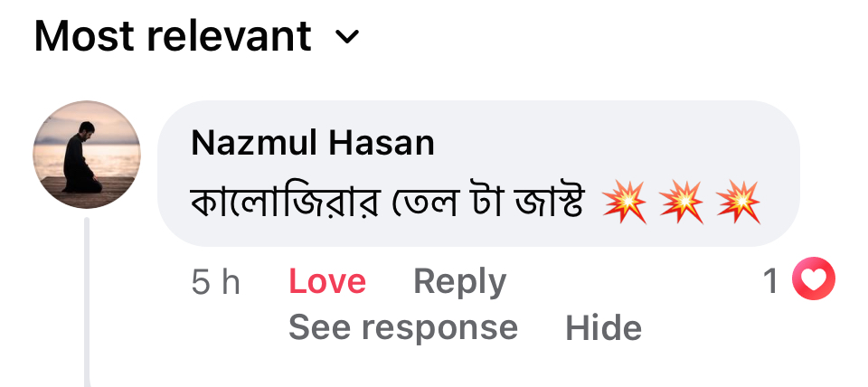This screenshot has width=868, height=387.
Task: Click the 5 h comment timestamp
Action: click(x=215, y=282)
